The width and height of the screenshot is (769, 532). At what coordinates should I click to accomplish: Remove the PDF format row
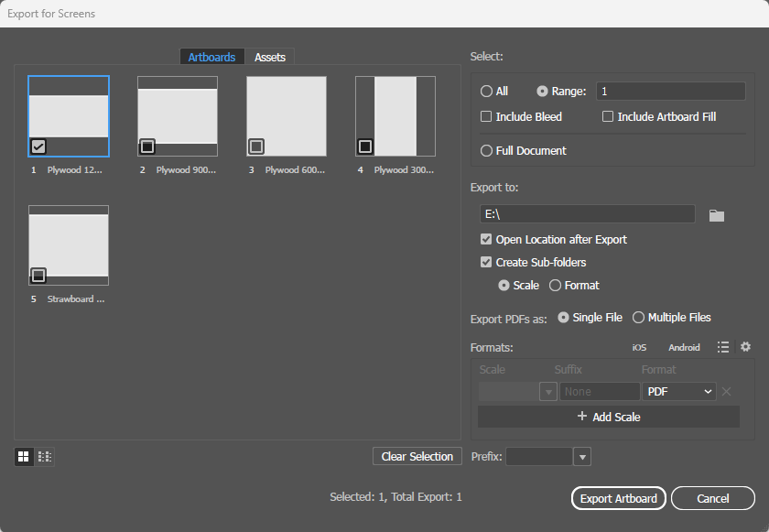coord(726,391)
